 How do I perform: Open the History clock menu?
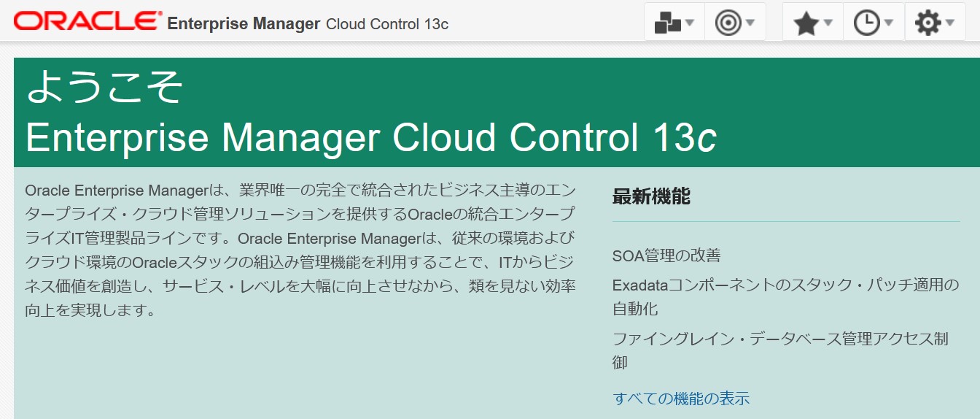[874, 23]
